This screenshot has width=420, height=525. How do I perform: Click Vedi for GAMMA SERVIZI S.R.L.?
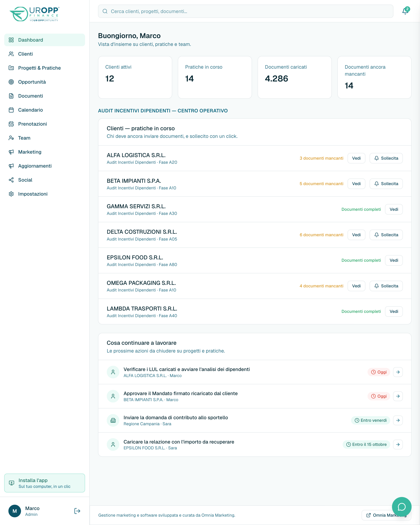pos(394,209)
